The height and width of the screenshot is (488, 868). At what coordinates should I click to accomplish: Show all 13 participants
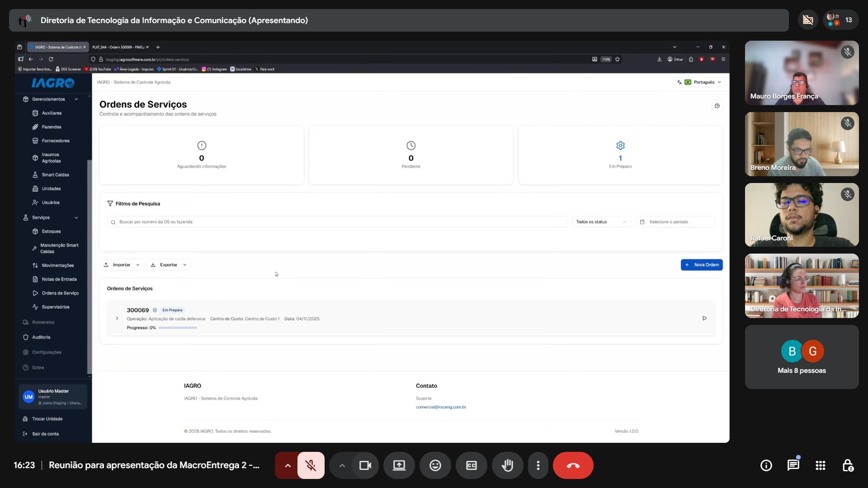tap(840, 20)
